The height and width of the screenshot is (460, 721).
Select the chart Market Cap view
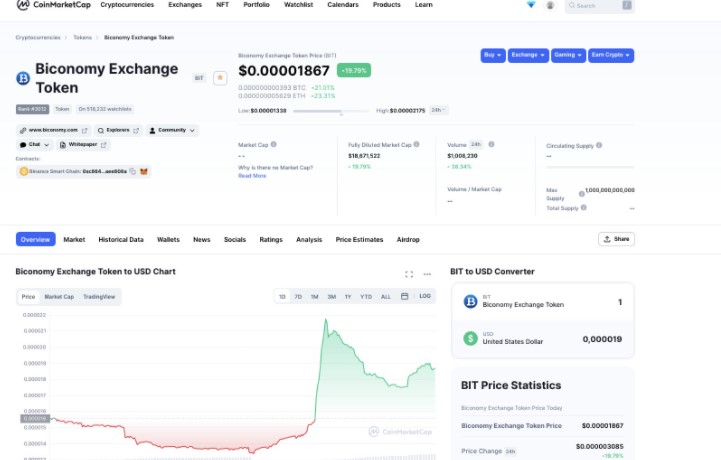[59, 297]
